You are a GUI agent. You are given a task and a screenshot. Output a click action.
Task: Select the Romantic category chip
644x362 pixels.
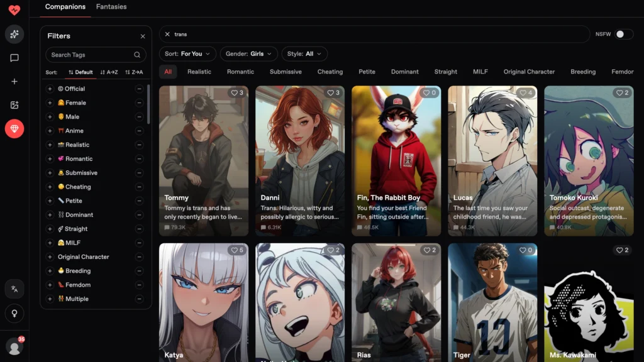point(240,72)
